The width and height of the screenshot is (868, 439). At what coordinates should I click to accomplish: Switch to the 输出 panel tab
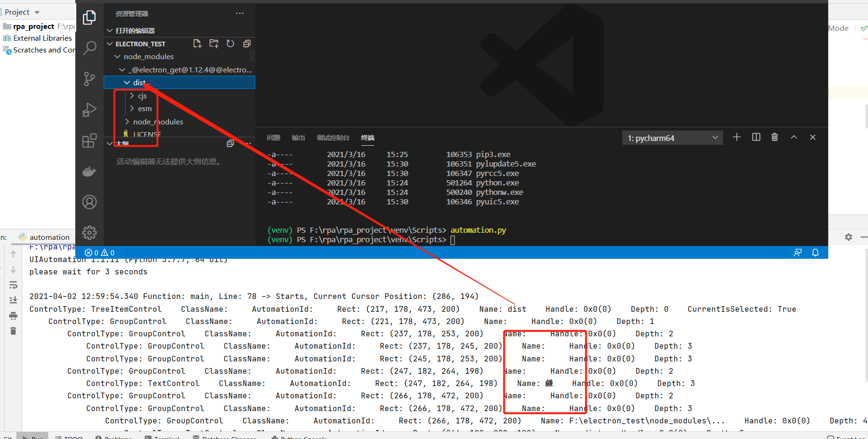tap(298, 138)
